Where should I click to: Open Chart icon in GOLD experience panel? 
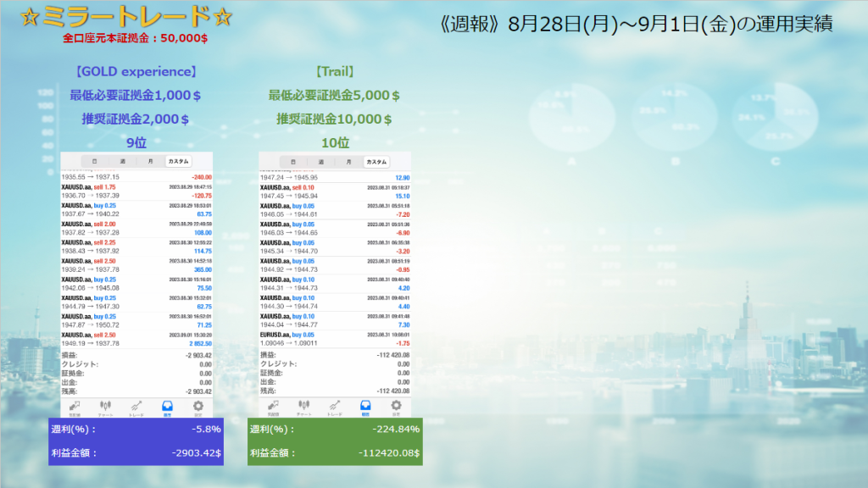point(106,407)
